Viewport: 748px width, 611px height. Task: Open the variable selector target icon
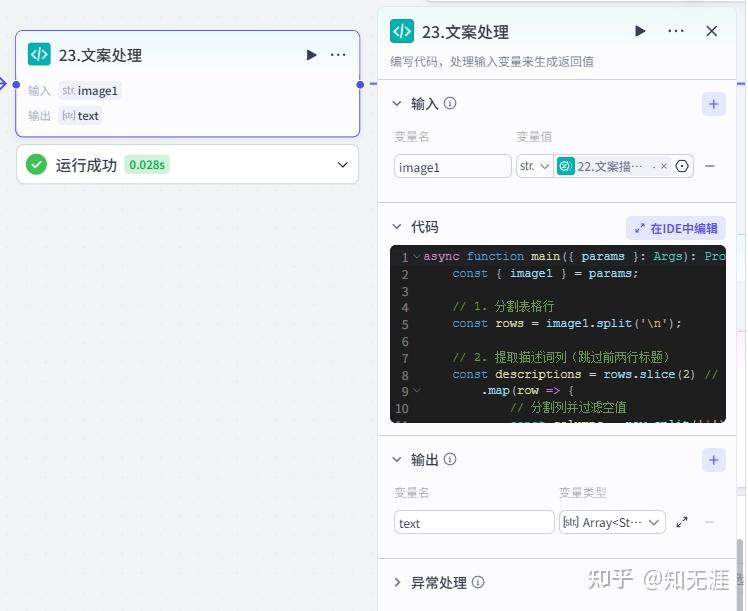682,166
